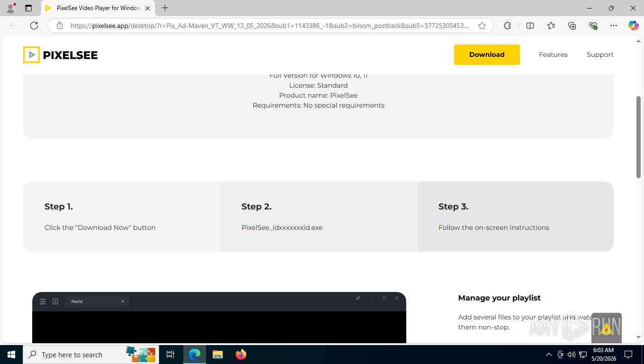Viewport: 644px width, 364px height.
Task: Click 'Follow the on-screen instructions' text
Action: tap(494, 227)
